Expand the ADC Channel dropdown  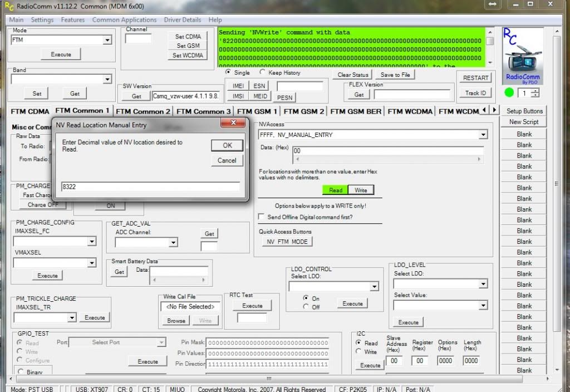pos(173,242)
